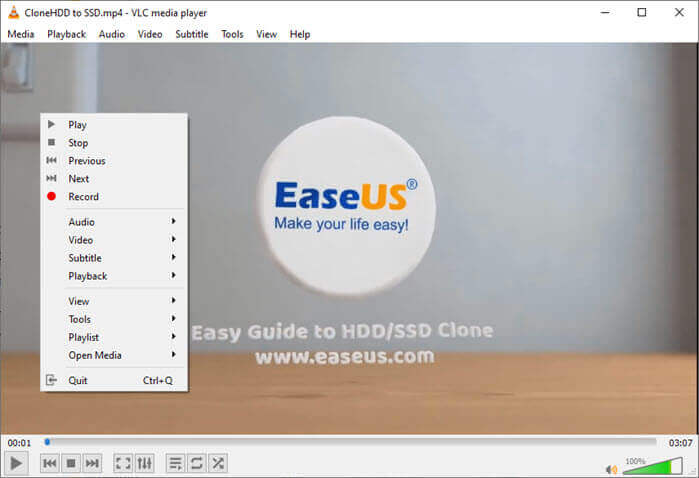Screen dimensions: 699x478
Task: Open the View menu in menu bar
Action: 266,34
